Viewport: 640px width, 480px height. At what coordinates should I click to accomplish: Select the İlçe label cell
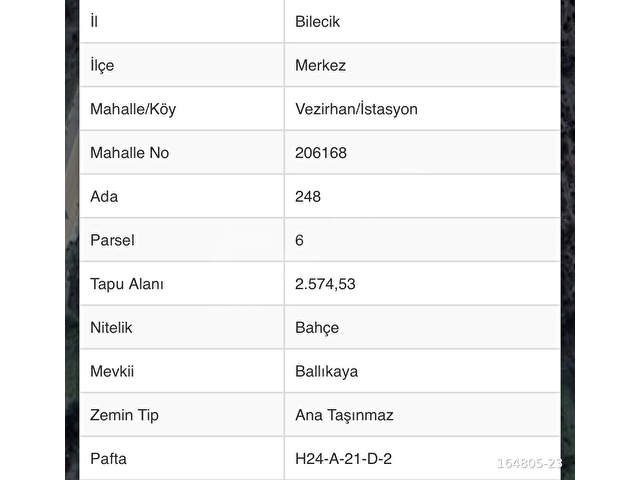[x=182, y=65]
